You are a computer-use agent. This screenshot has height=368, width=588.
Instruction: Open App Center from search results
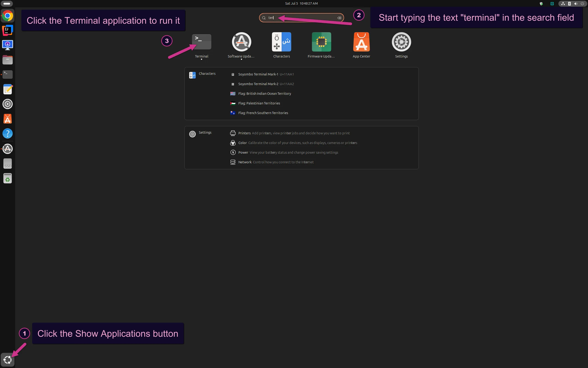pos(361,45)
